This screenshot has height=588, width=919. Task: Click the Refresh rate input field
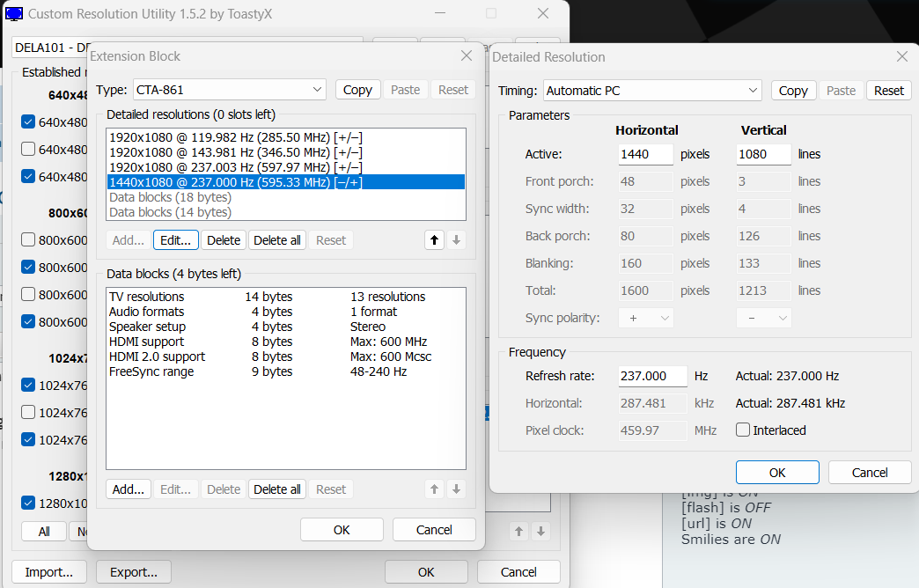(x=651, y=376)
